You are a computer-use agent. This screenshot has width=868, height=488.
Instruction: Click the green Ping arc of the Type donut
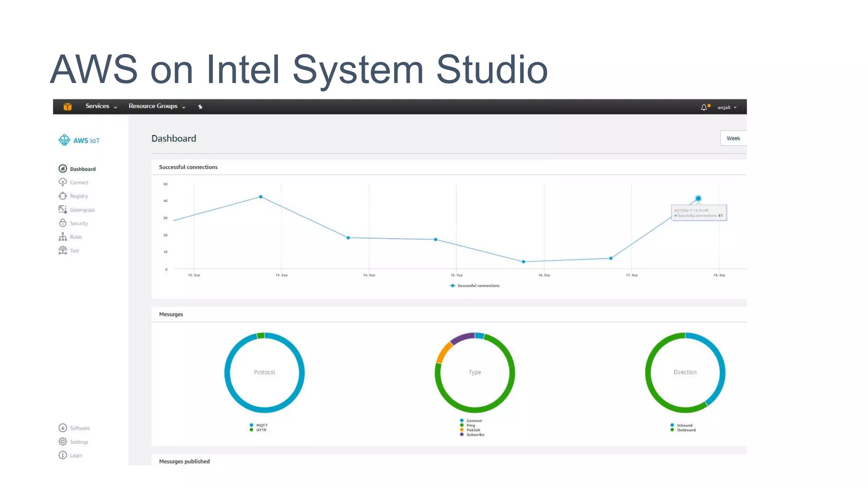coord(475,410)
